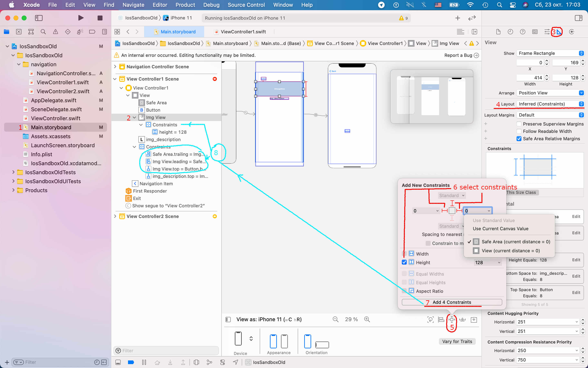Edit the Top Space to Button constraint
This screenshot has height=368, width=588.
(576, 292)
